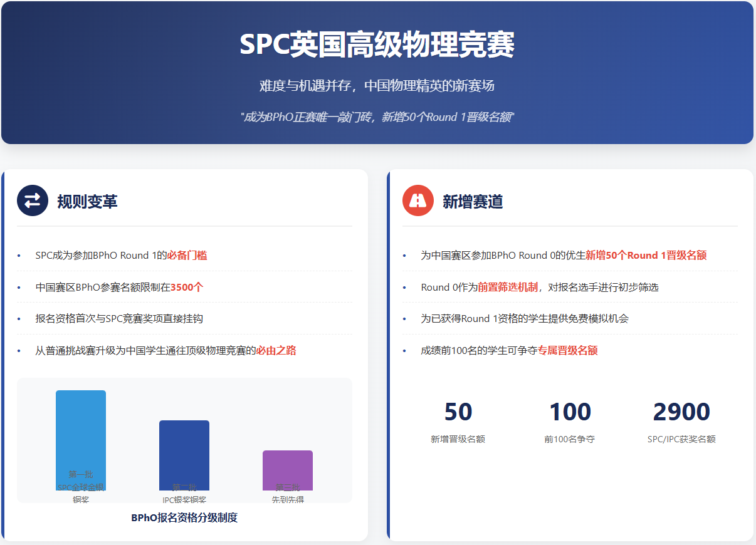Viewport: 756px width, 545px height.
Task: Click the 规则变革 section heading
Action: [87, 201]
